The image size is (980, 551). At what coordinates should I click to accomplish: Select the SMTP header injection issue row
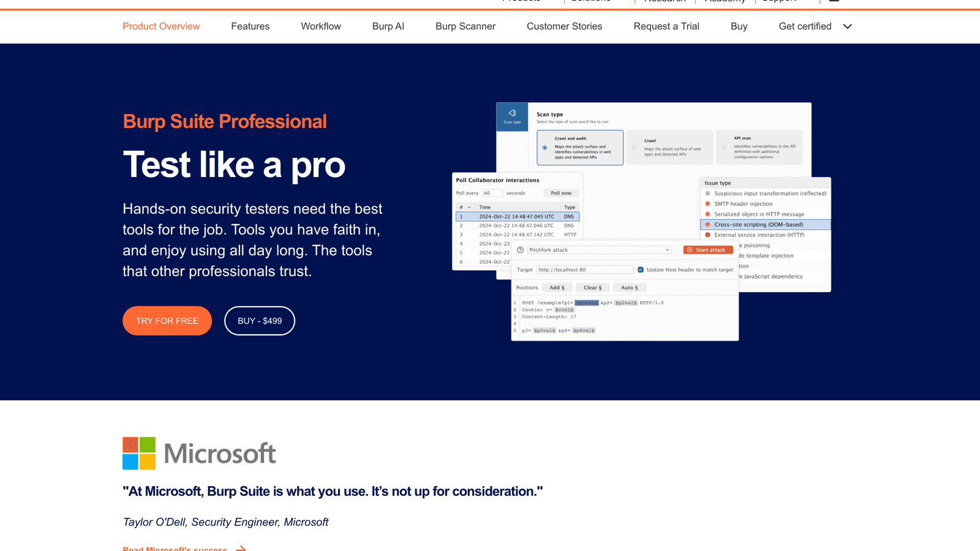766,204
